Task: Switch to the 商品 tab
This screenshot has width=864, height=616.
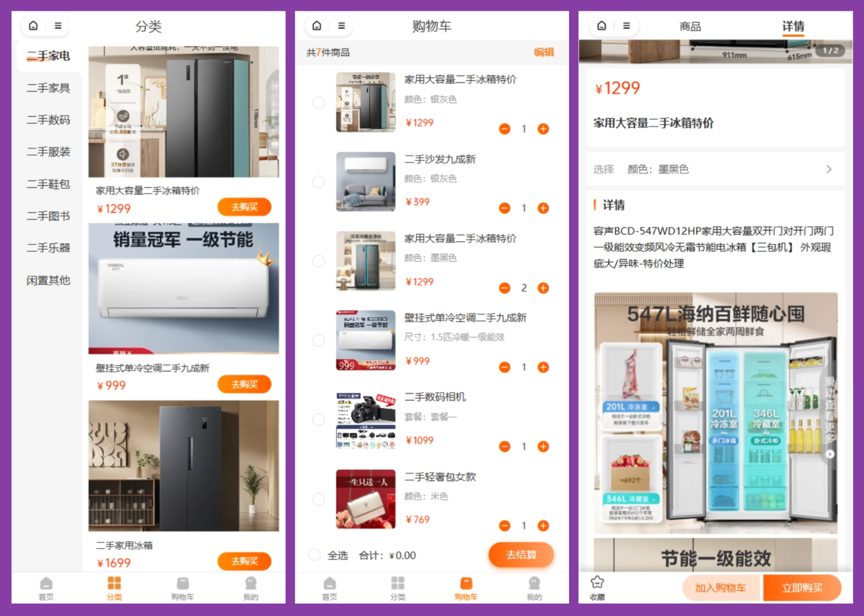Action: pos(690,27)
